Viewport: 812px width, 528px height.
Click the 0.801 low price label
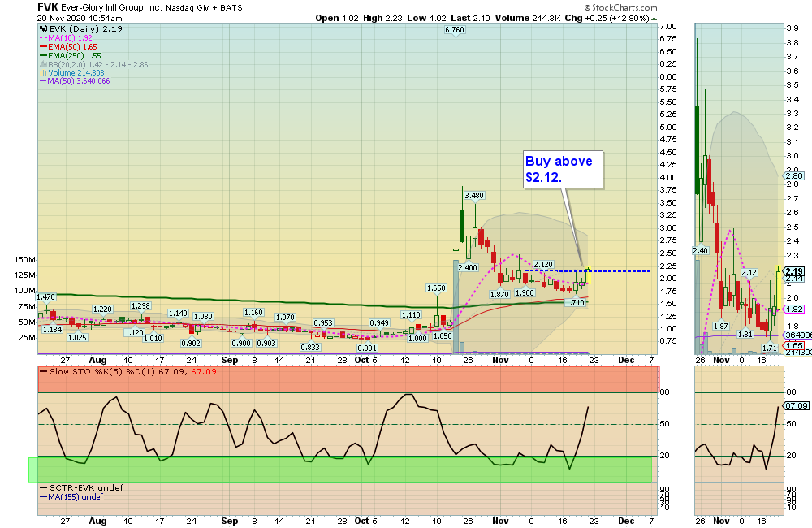(367, 348)
